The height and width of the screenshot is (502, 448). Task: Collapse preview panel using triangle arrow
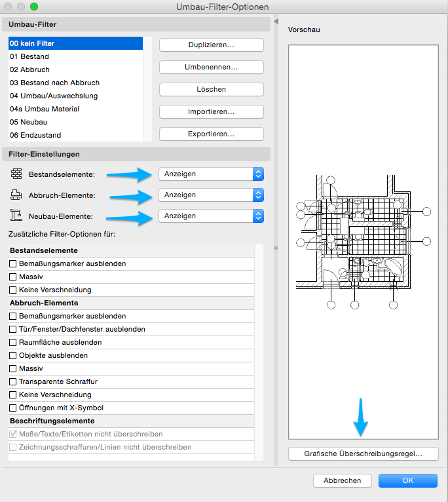pos(276,22)
